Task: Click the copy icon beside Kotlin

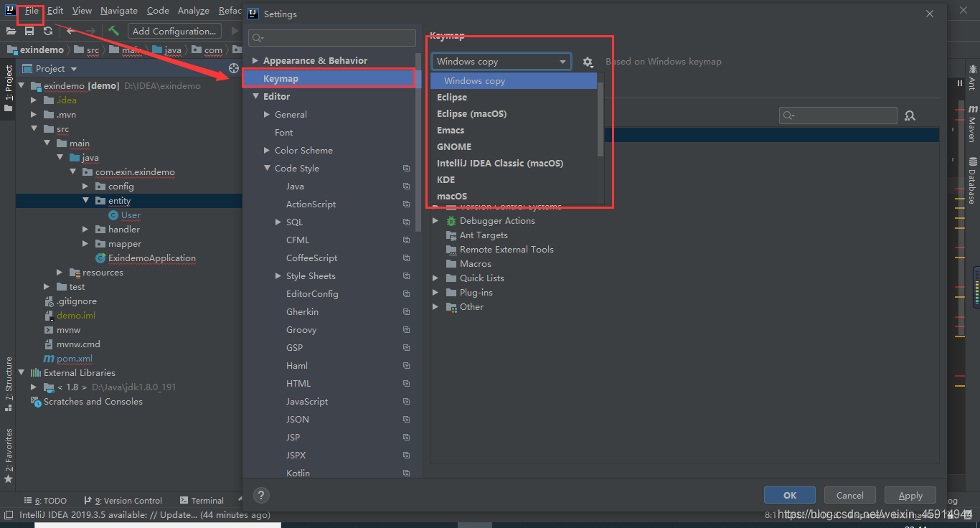Action: (406, 473)
